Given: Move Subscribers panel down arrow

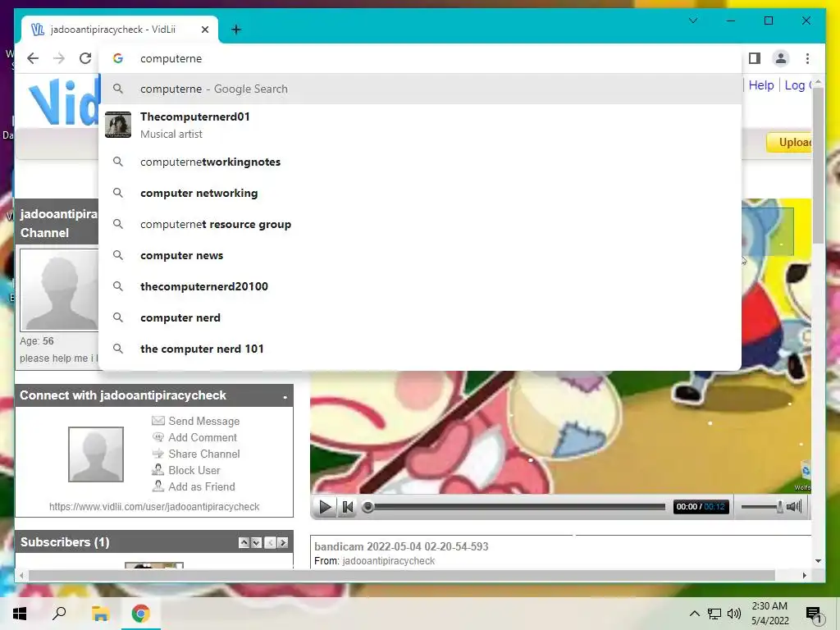Looking at the screenshot, I should tap(256, 543).
